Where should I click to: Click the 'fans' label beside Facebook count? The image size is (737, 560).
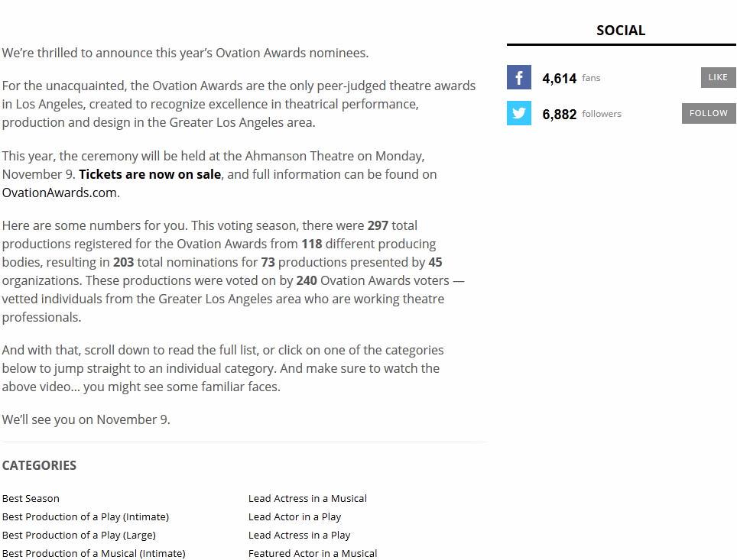tap(591, 78)
